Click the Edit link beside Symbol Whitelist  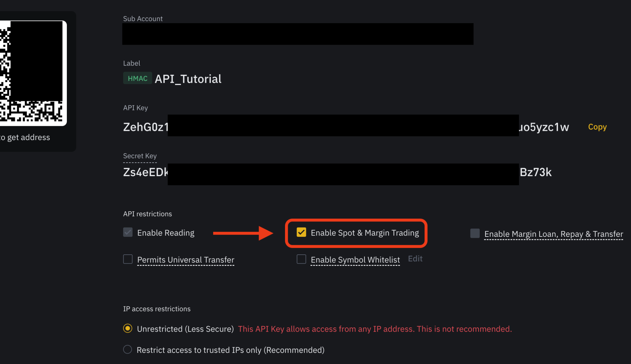(x=415, y=258)
